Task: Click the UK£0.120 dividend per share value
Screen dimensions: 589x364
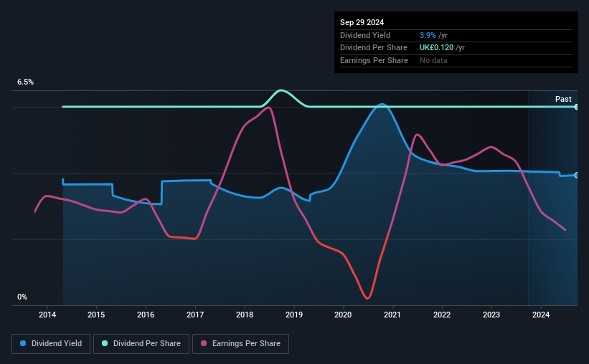Action: (436, 48)
